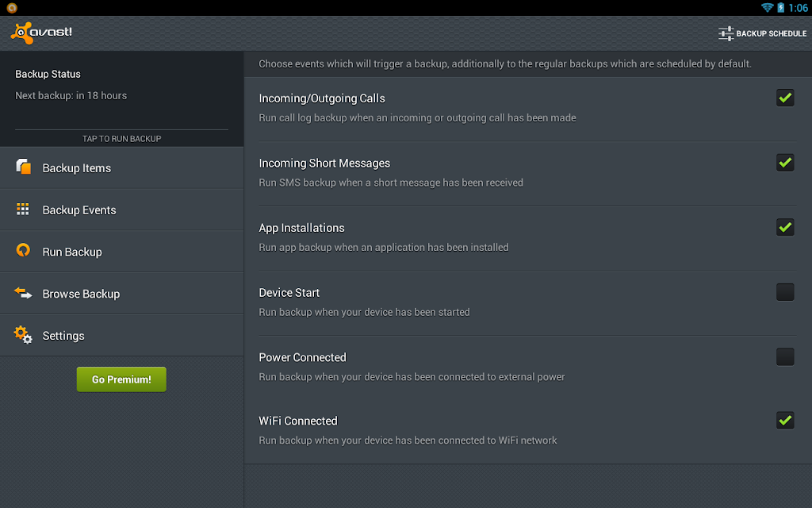Click 'Choose events which will trigger' instruction text
Image resolution: width=812 pixels, height=508 pixels.
coord(505,64)
